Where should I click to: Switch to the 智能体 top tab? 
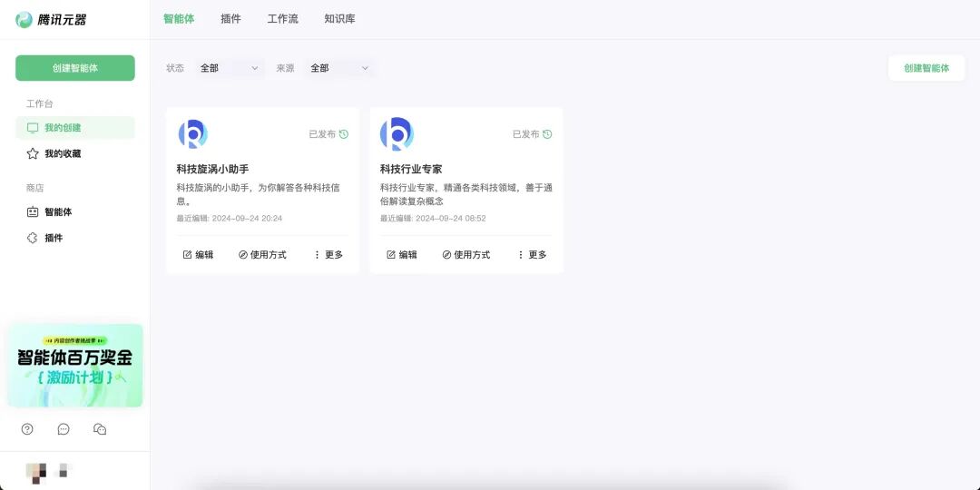coord(179,19)
